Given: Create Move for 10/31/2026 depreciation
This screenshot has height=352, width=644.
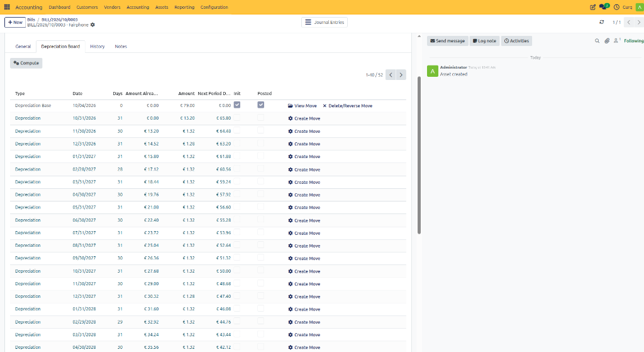Looking at the screenshot, I should pyautogui.click(x=304, y=118).
